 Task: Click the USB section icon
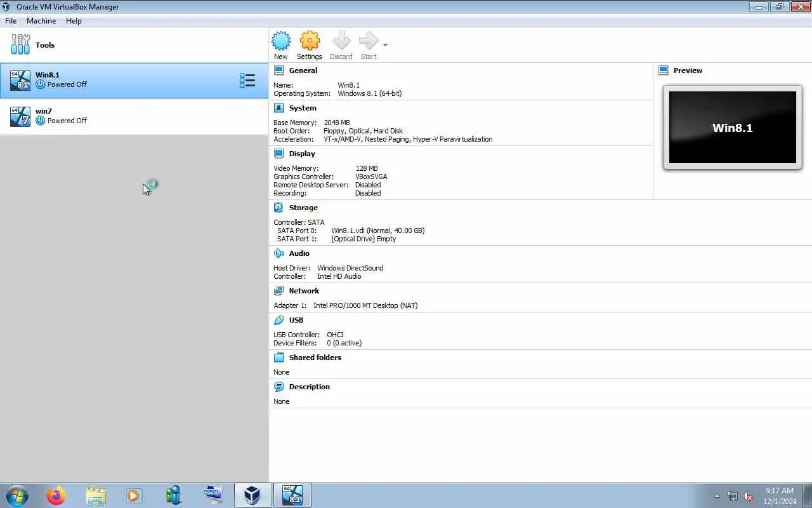tap(278, 320)
